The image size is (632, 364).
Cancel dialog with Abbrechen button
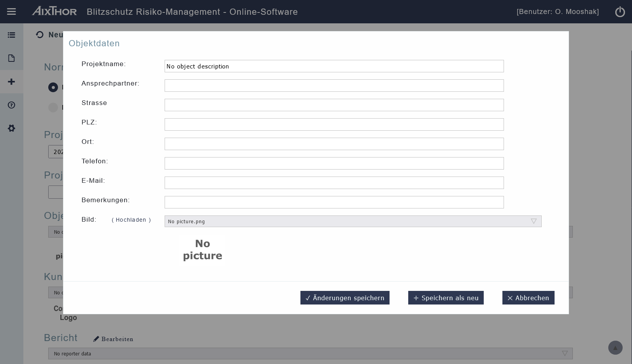(x=528, y=298)
